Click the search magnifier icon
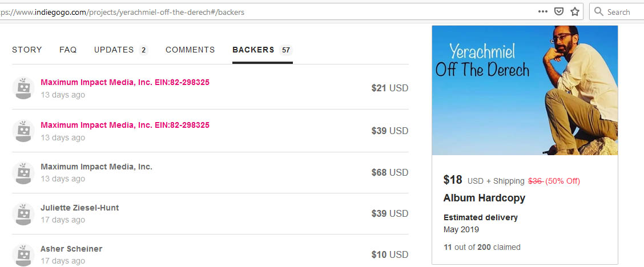The height and width of the screenshot is (267, 644). tap(599, 11)
